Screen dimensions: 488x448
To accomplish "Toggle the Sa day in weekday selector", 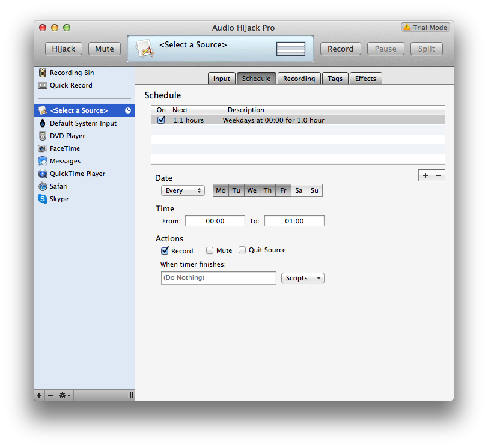I will pyautogui.click(x=299, y=190).
